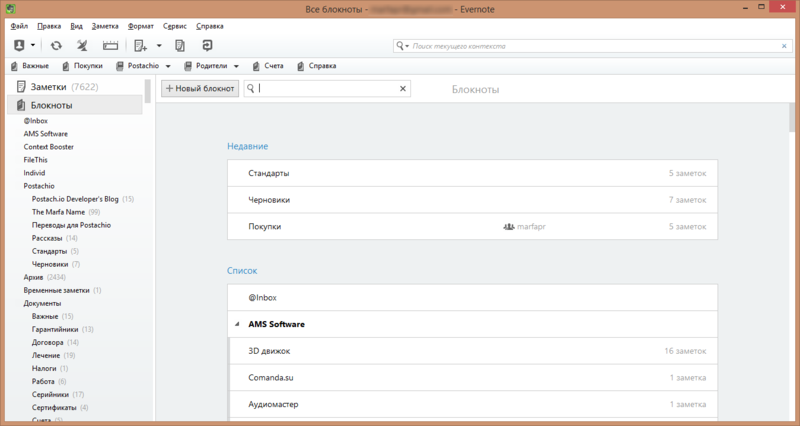Viewport: 800px width, 426px height.
Task: Open Архив notebook in sidebar
Action: point(33,277)
